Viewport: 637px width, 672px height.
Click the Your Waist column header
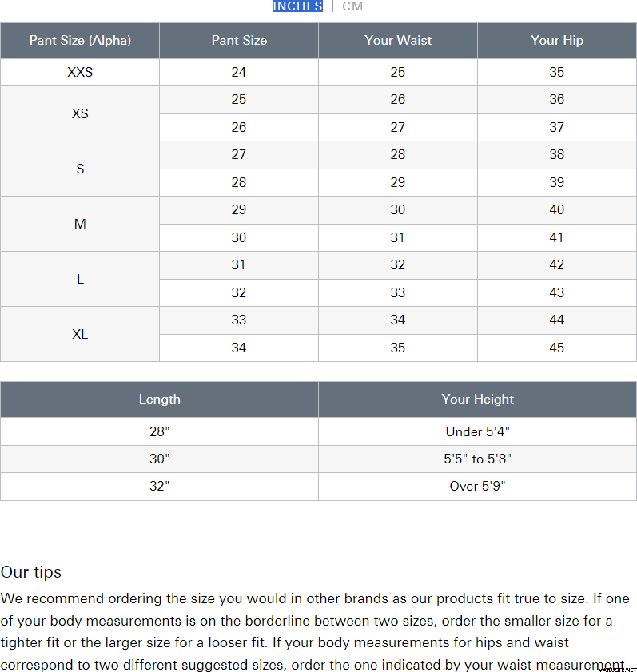pyautogui.click(x=398, y=40)
